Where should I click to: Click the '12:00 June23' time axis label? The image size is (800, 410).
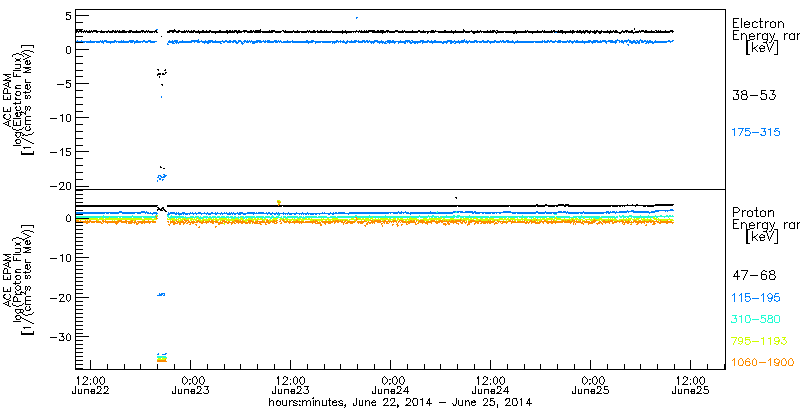[291, 386]
